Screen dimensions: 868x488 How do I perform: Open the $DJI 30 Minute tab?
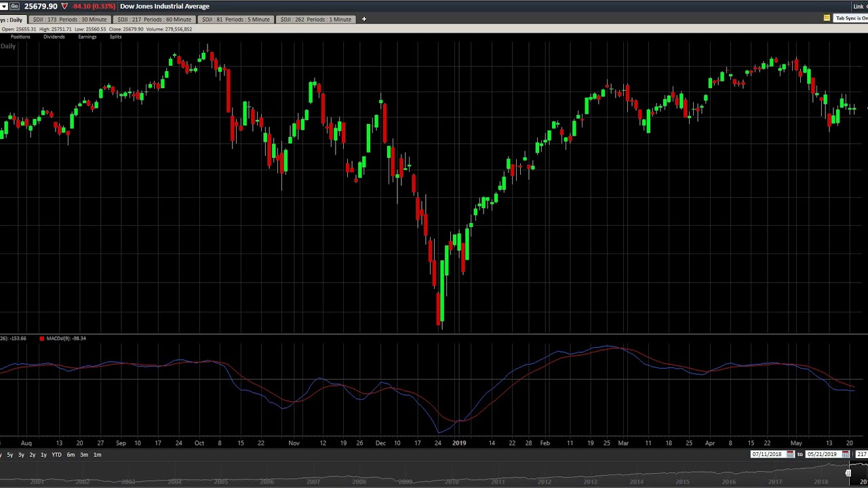coord(70,20)
